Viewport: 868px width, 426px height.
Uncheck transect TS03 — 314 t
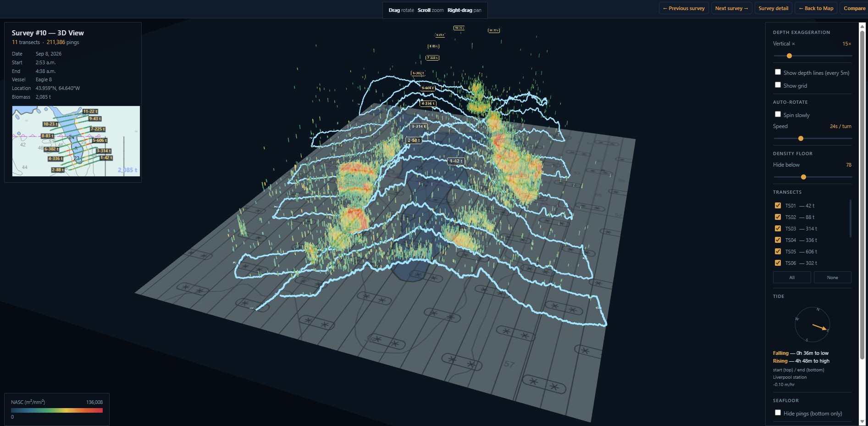pos(778,229)
